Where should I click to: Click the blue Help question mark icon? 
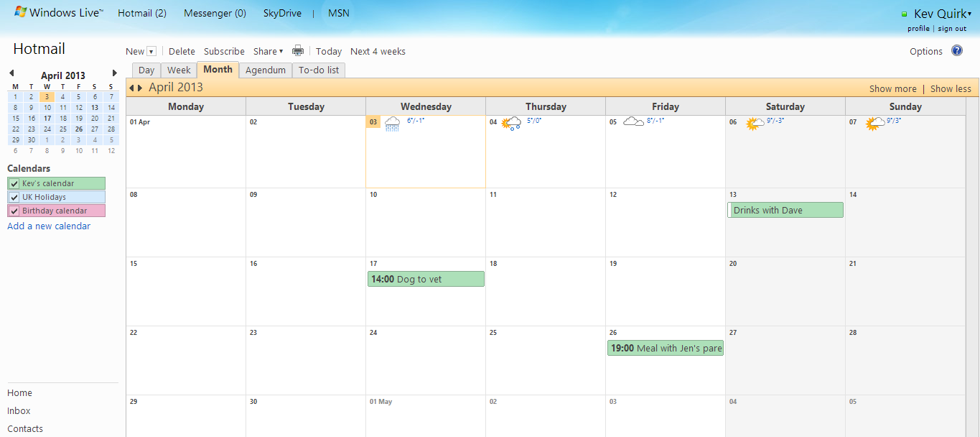956,50
